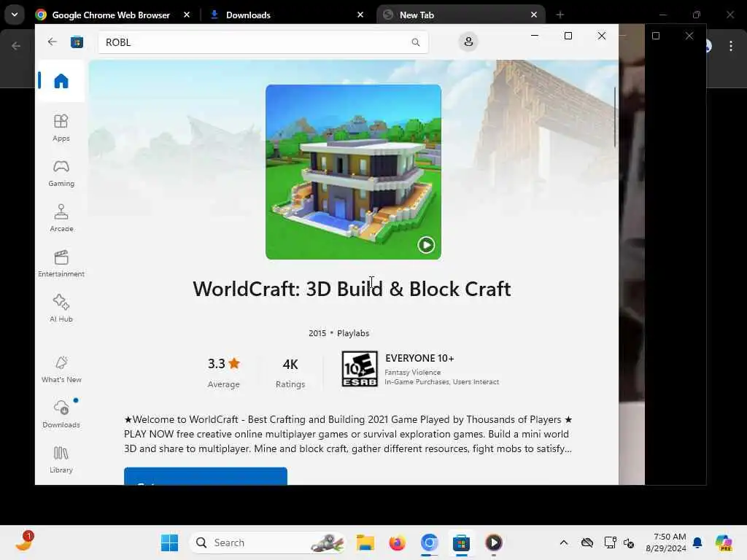
Task: Click the Playlabs publisher link
Action: click(x=353, y=333)
